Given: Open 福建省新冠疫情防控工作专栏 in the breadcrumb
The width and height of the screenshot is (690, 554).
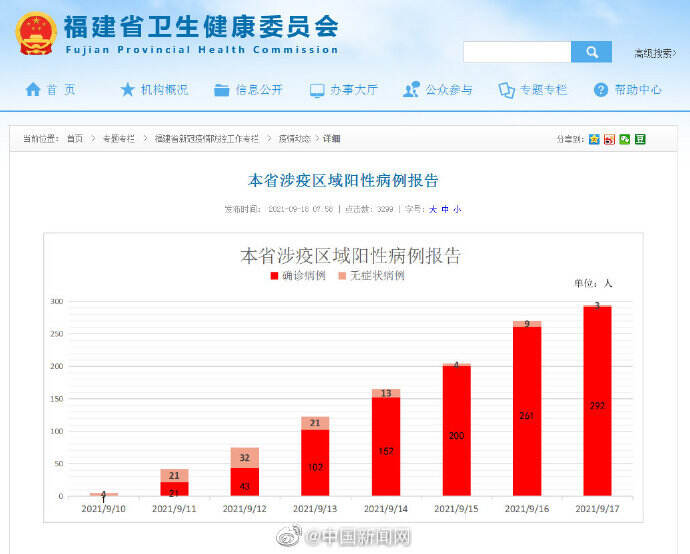Looking at the screenshot, I should point(207,139).
